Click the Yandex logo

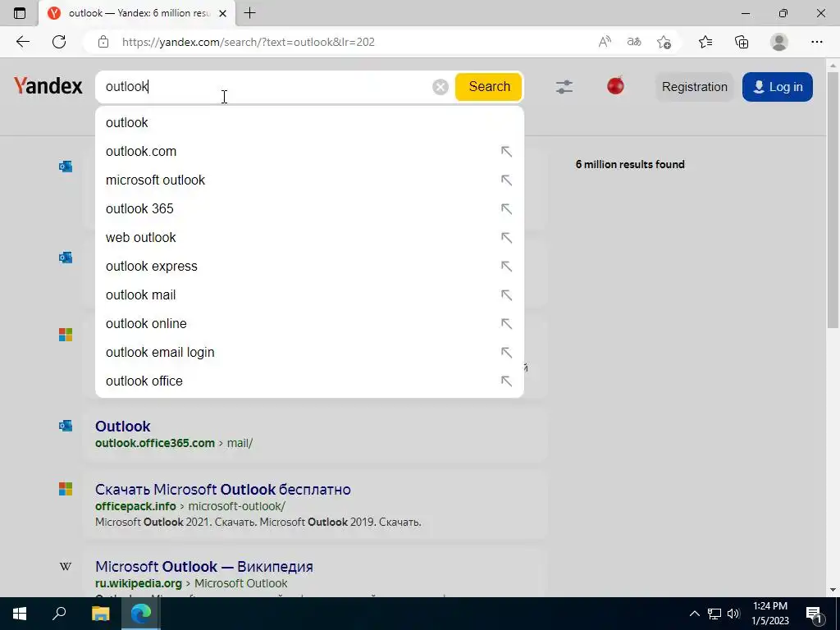[x=48, y=86]
